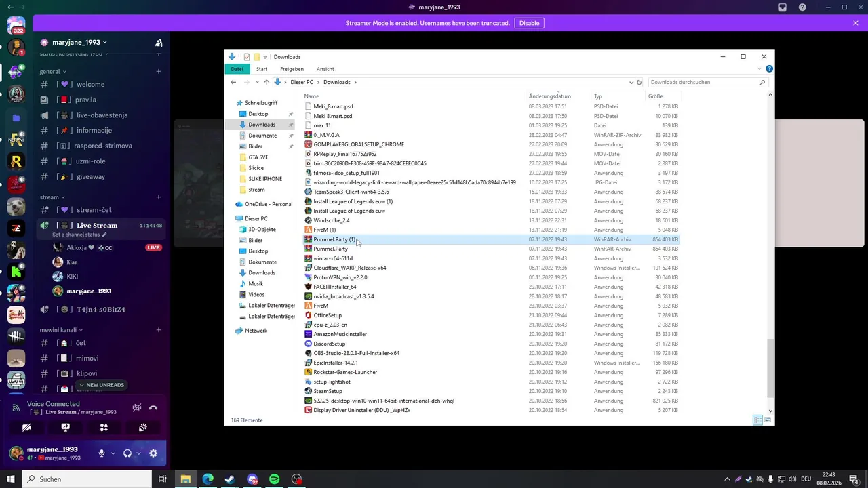868x488 pixels.
Task: Click the Properties icon in Explorer's quick access toolbar
Action: click(x=247, y=57)
